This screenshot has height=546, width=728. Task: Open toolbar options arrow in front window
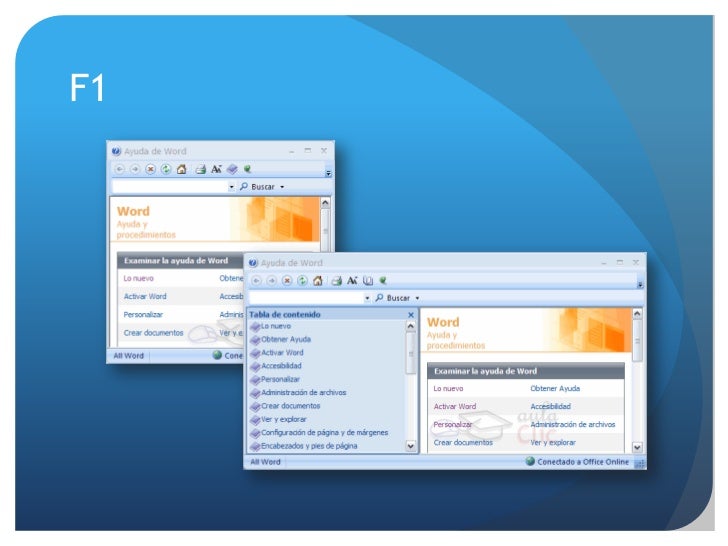640,285
